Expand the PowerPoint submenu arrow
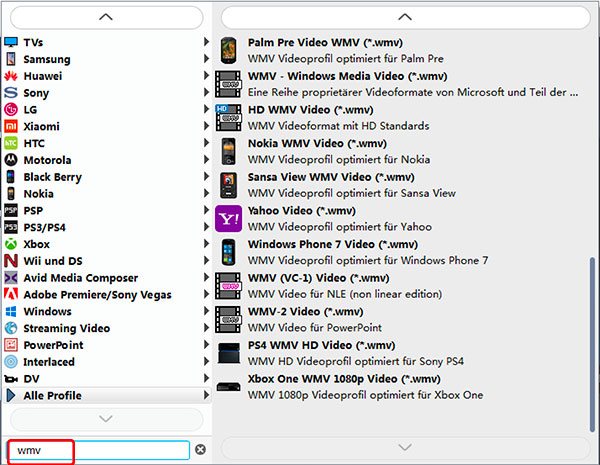 tap(206, 344)
